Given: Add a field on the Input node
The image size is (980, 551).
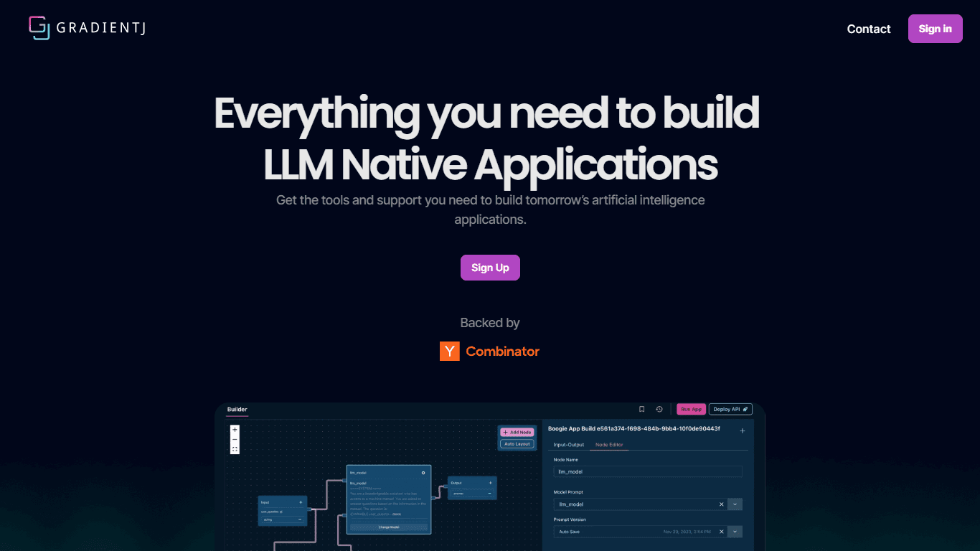Looking at the screenshot, I should pyautogui.click(x=300, y=502).
